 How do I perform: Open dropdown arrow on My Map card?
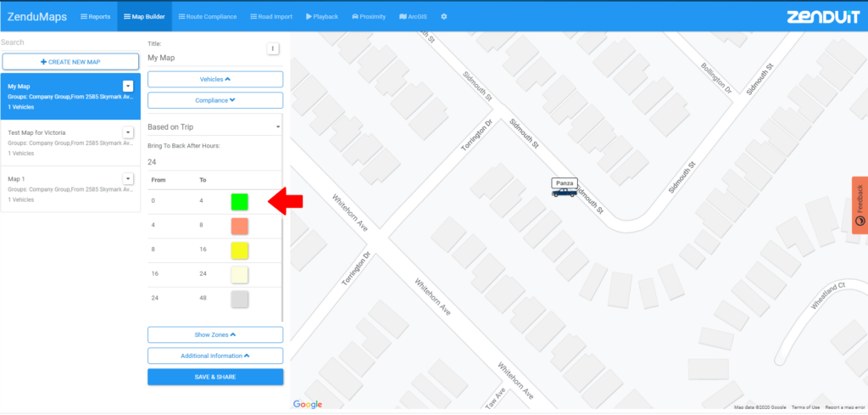tap(128, 86)
